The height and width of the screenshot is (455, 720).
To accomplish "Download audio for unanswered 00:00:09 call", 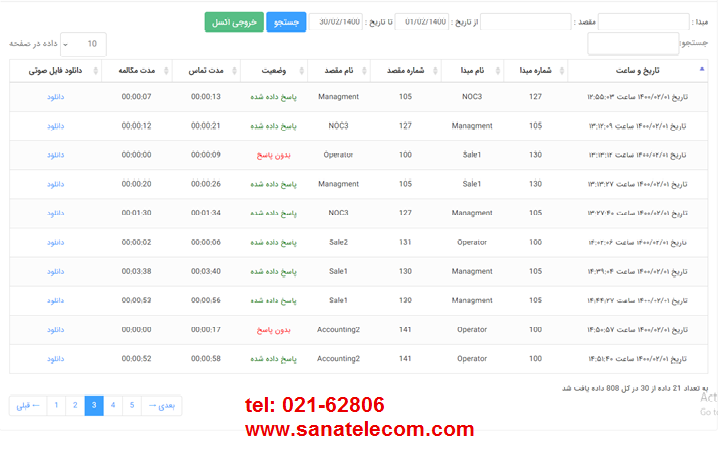I will click(x=56, y=155).
